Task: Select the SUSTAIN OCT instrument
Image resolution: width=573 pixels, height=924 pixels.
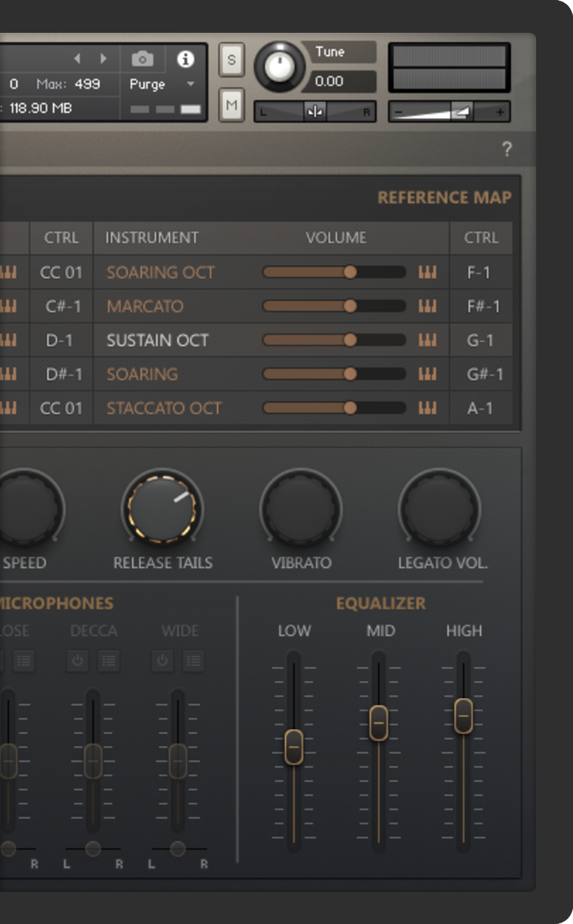Action: click(x=158, y=340)
